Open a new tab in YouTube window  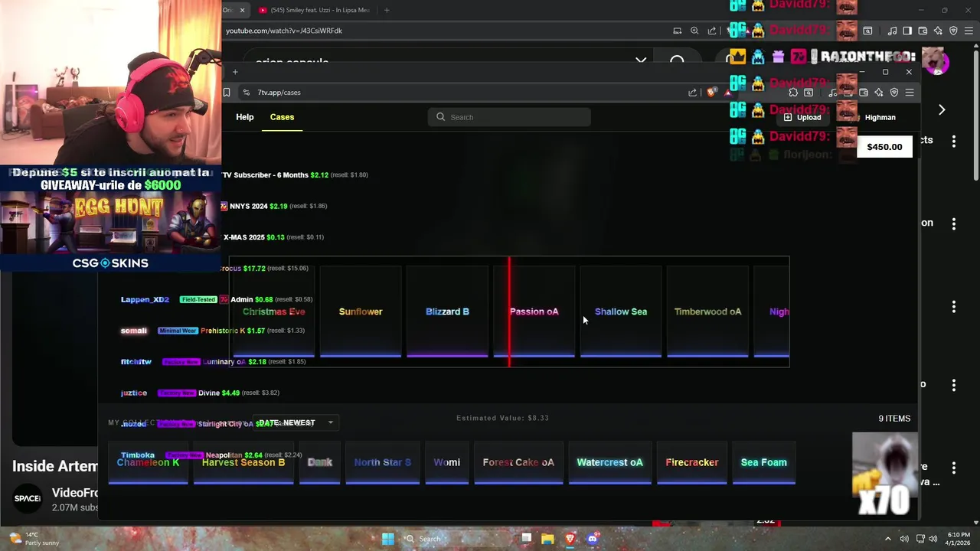[387, 10]
